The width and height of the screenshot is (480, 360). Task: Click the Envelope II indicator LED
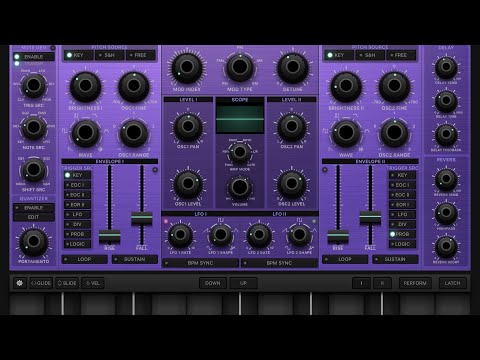[325, 170]
